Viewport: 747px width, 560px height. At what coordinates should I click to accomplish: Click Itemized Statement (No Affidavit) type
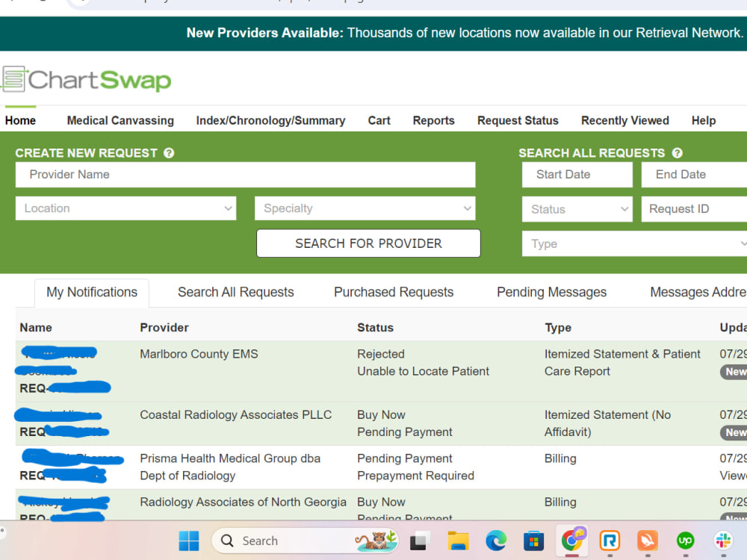607,424
